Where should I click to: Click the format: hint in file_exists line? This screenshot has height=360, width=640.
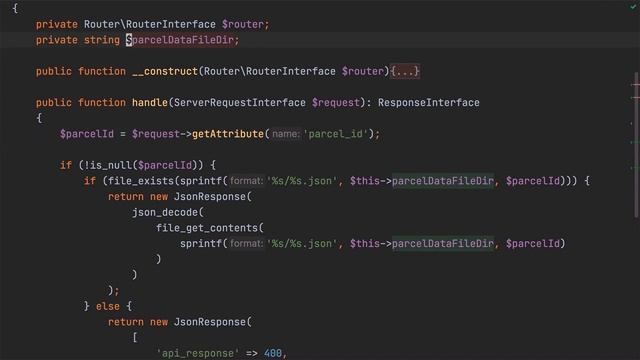pyautogui.click(x=246, y=181)
